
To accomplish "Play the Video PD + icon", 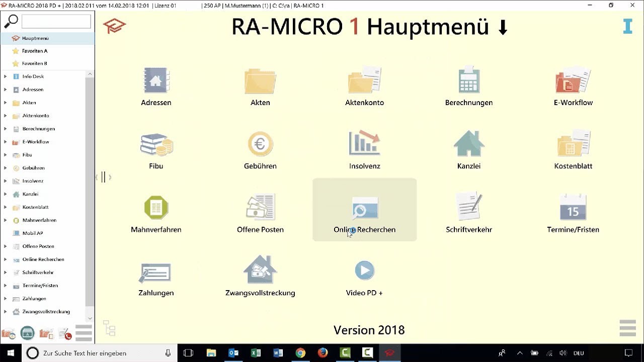I will tap(364, 270).
